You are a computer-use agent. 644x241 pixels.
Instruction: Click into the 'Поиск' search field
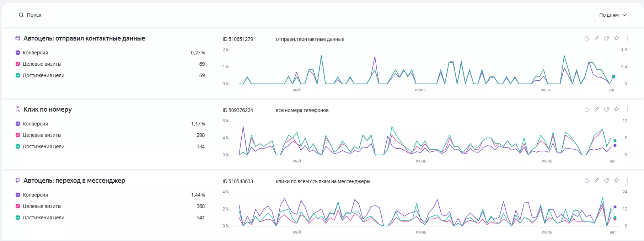click(31, 15)
